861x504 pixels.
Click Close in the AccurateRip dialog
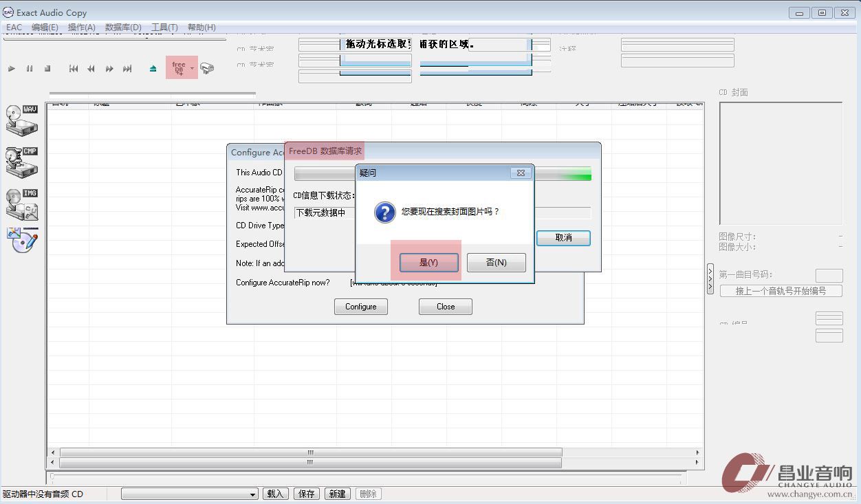click(446, 307)
